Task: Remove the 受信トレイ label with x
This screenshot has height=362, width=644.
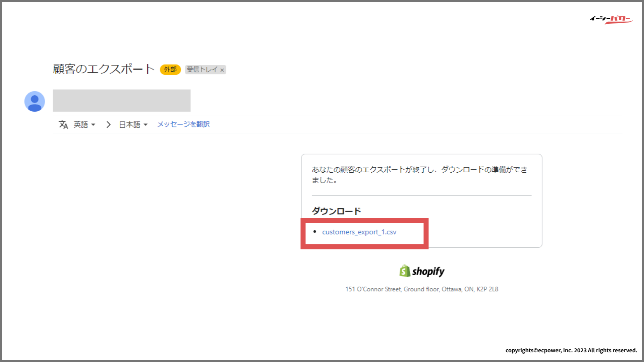Action: tap(222, 70)
